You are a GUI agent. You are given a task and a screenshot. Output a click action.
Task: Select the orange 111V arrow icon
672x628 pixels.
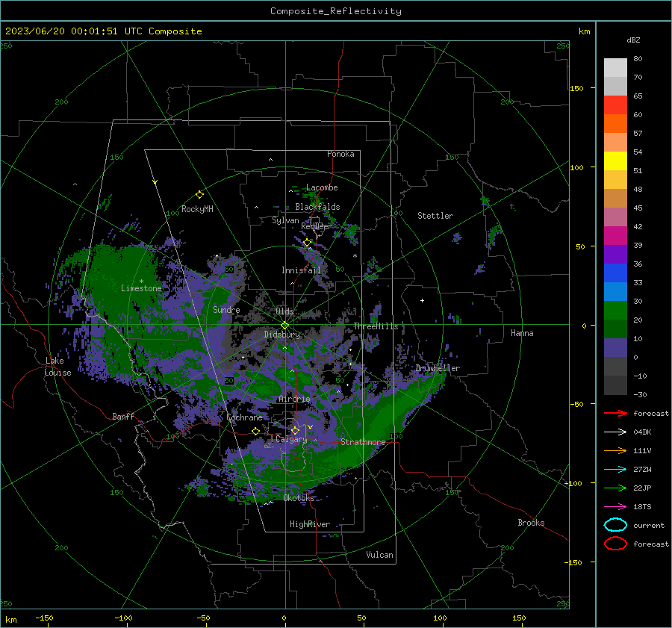tap(615, 450)
